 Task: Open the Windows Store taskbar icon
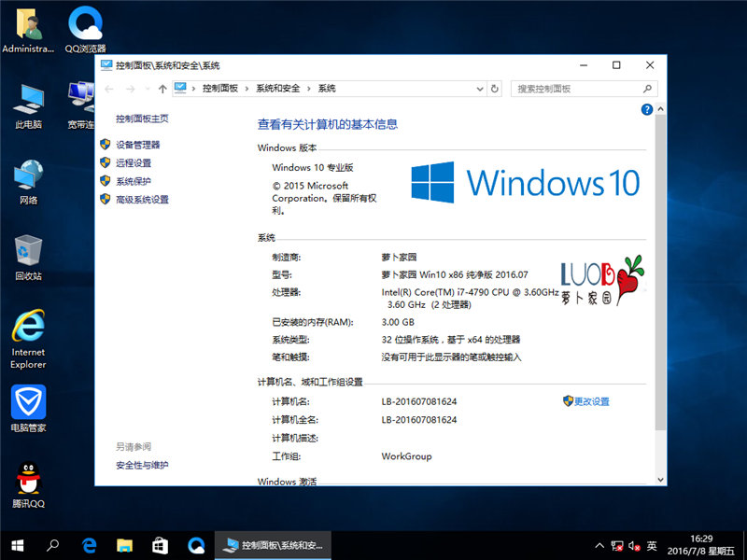click(160, 545)
